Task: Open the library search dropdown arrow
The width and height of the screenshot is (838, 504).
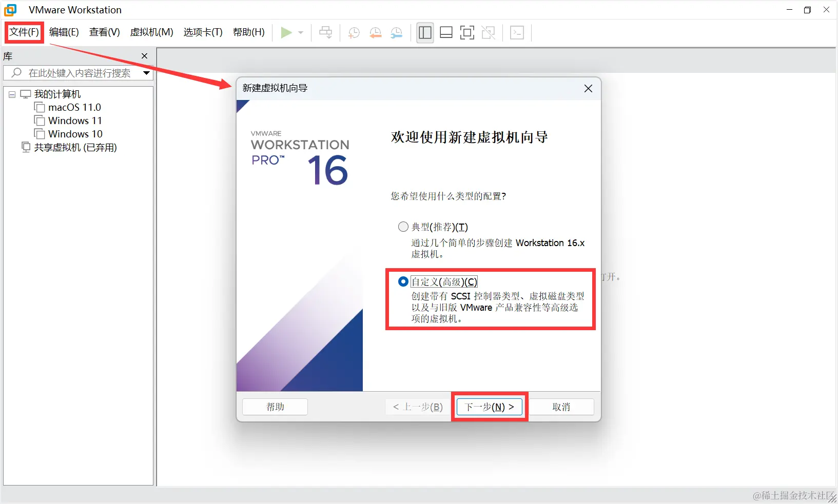Action: [x=147, y=73]
